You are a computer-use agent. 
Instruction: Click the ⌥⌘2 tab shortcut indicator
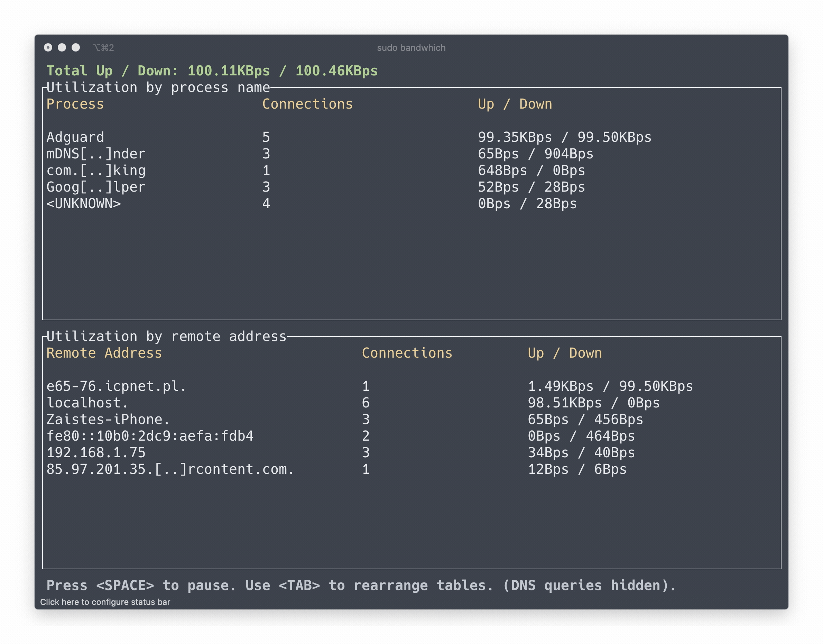point(103,47)
